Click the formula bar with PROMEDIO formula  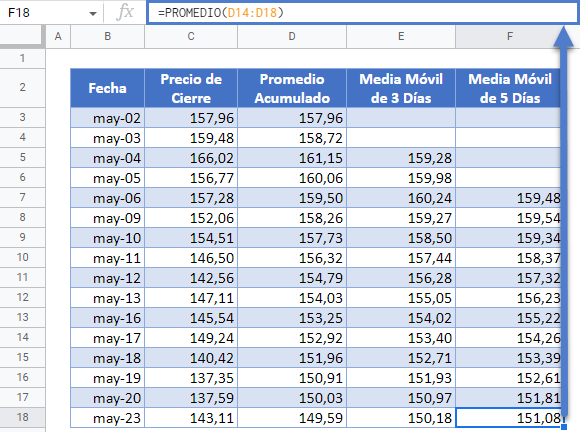(x=362, y=13)
